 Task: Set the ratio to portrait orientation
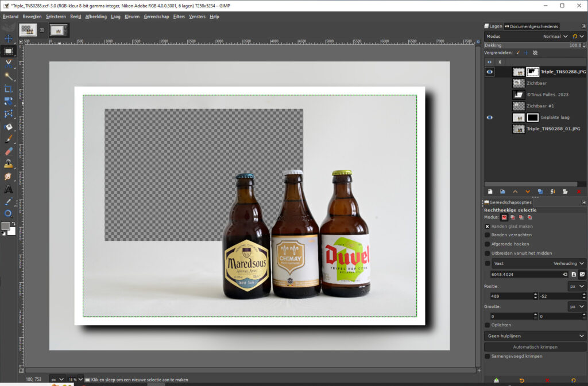tap(574, 274)
